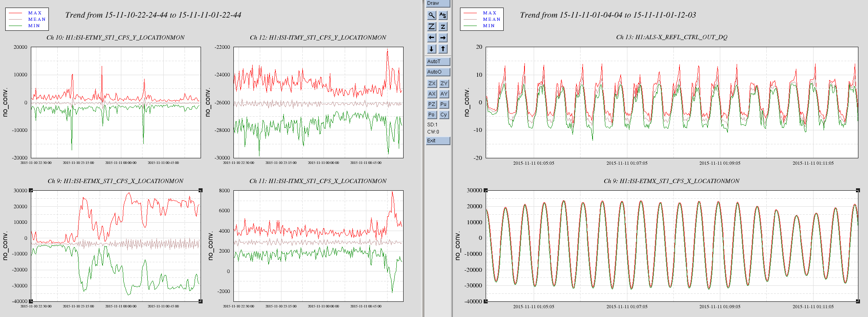Click the AutoT button
The height and width of the screenshot is (317, 868).
tap(438, 62)
